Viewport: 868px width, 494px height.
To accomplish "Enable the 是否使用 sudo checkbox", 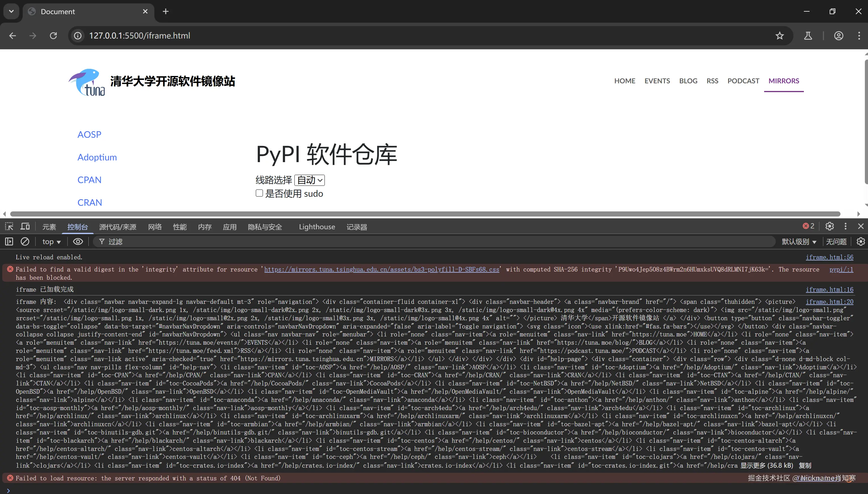I will point(259,193).
